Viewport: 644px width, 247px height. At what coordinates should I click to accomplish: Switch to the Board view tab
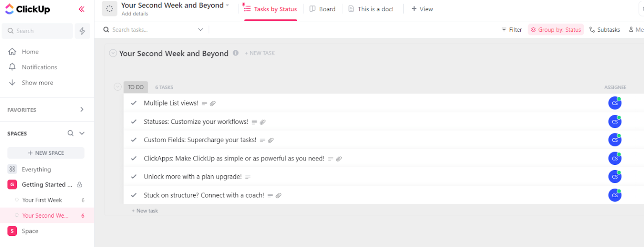pyautogui.click(x=323, y=9)
